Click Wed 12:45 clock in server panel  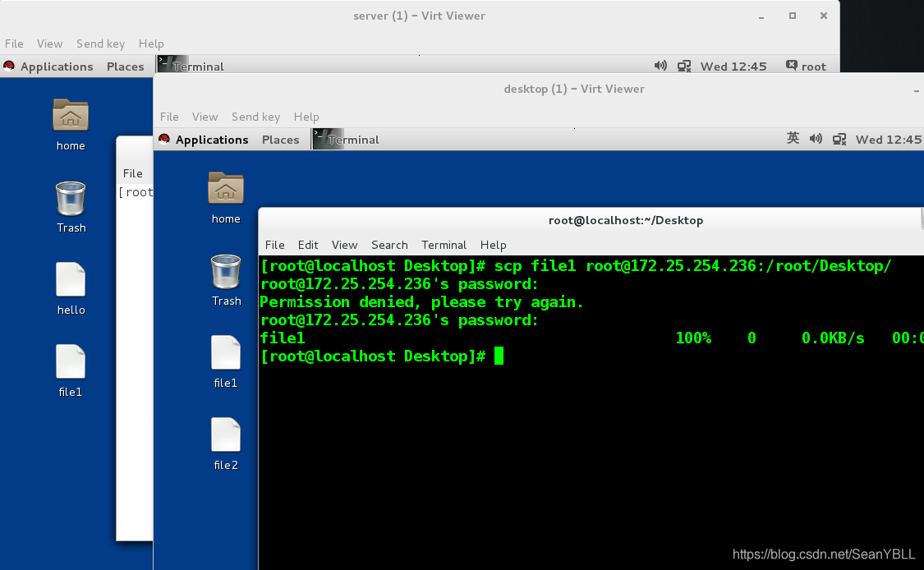pos(733,67)
